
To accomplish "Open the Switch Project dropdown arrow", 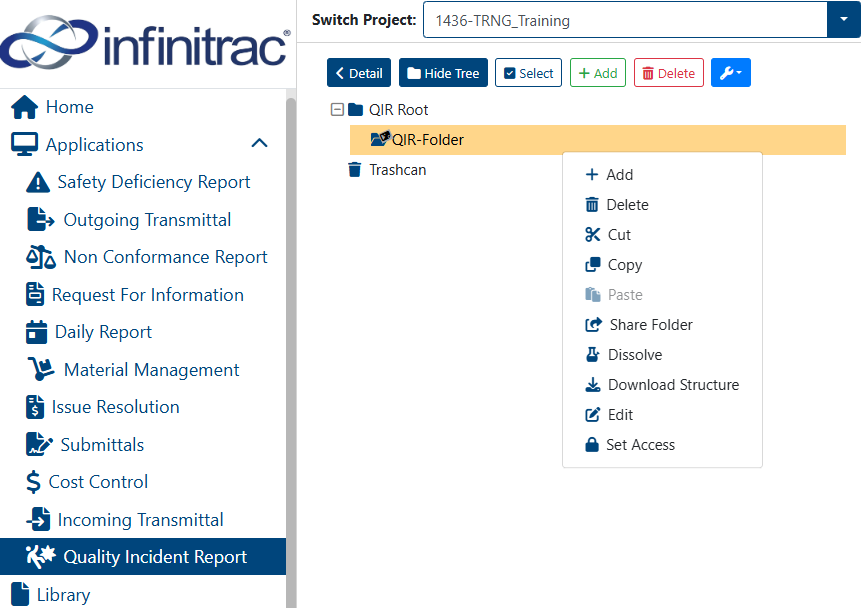I will 843,19.
